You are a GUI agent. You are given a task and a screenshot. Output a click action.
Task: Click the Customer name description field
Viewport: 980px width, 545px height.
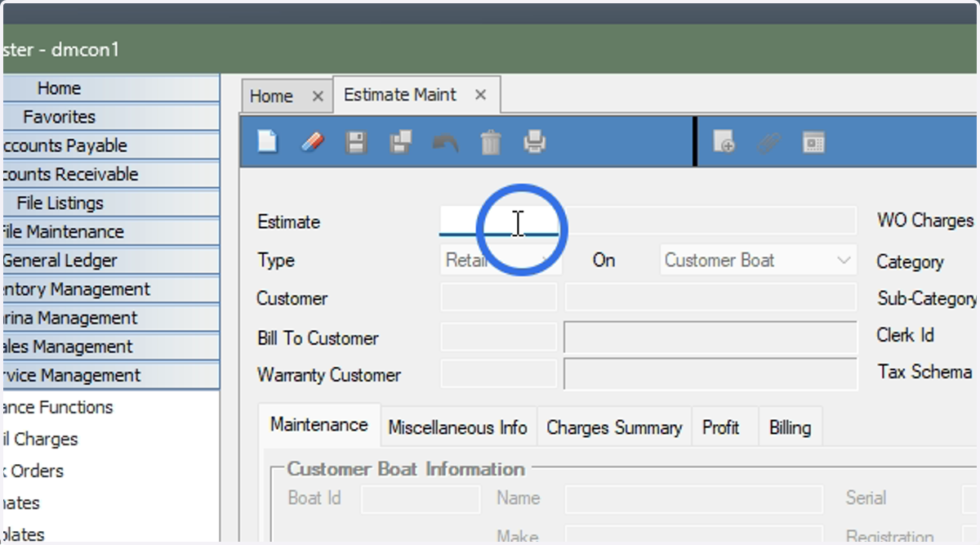point(711,298)
